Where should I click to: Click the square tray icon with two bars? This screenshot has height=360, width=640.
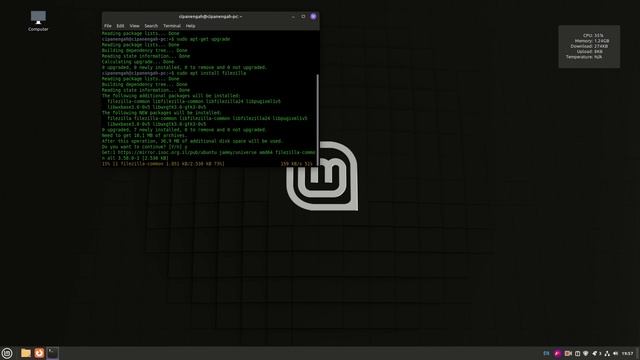(x=578, y=353)
